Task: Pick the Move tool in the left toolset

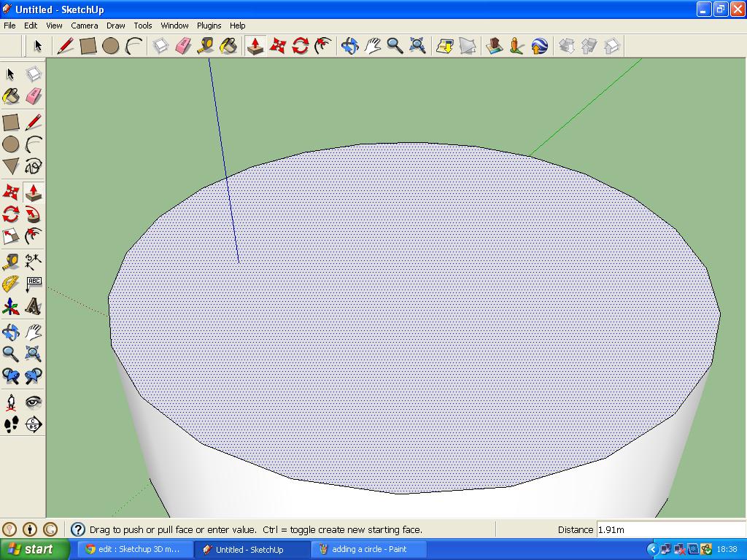Action: point(11,192)
